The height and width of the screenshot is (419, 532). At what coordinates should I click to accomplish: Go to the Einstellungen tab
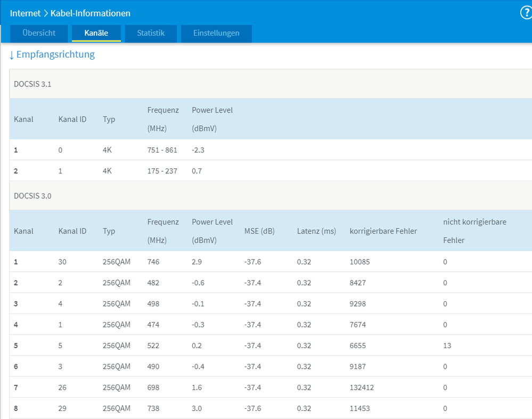pos(216,33)
